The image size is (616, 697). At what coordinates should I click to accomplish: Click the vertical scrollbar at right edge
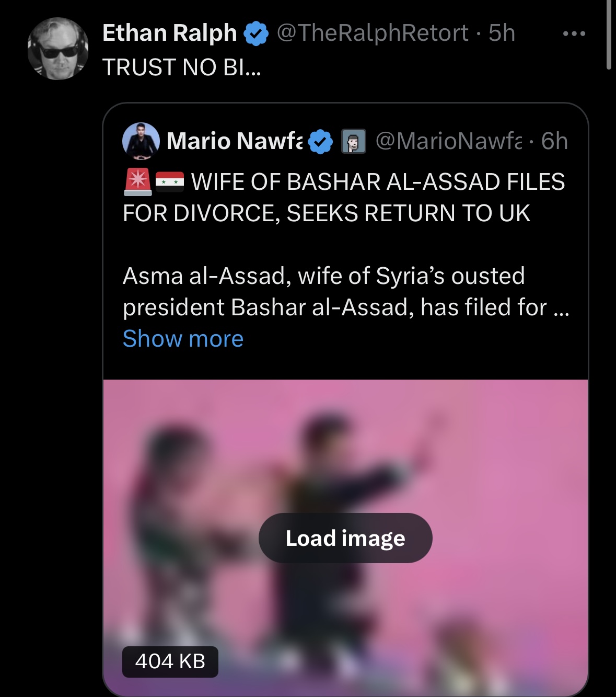(609, 35)
